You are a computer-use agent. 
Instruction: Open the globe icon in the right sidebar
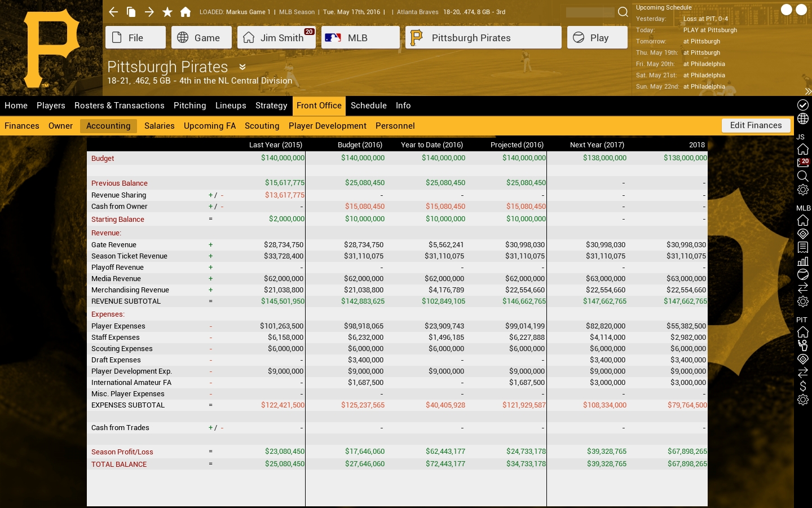click(803, 119)
